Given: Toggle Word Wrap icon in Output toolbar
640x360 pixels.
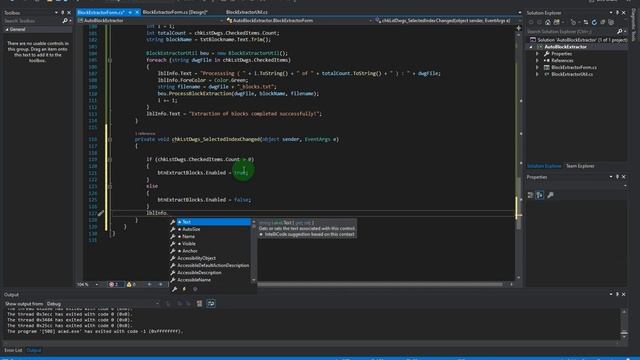Looking at the screenshot, I should (211, 304).
